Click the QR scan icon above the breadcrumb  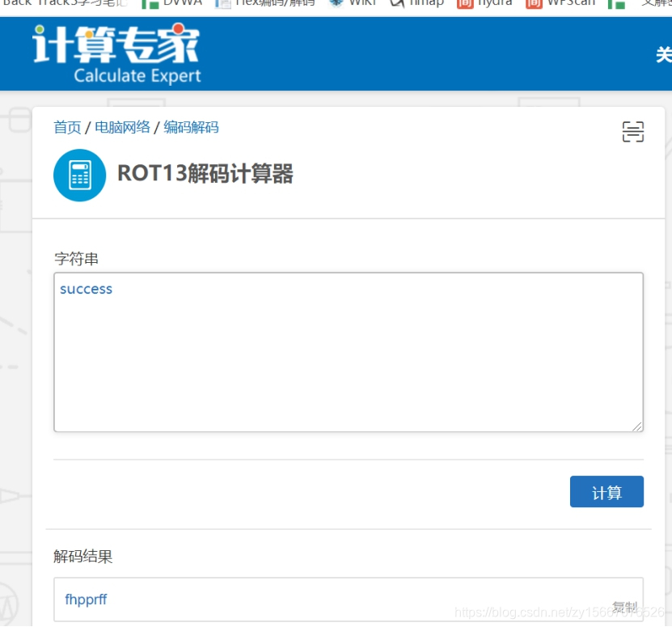pyautogui.click(x=633, y=131)
